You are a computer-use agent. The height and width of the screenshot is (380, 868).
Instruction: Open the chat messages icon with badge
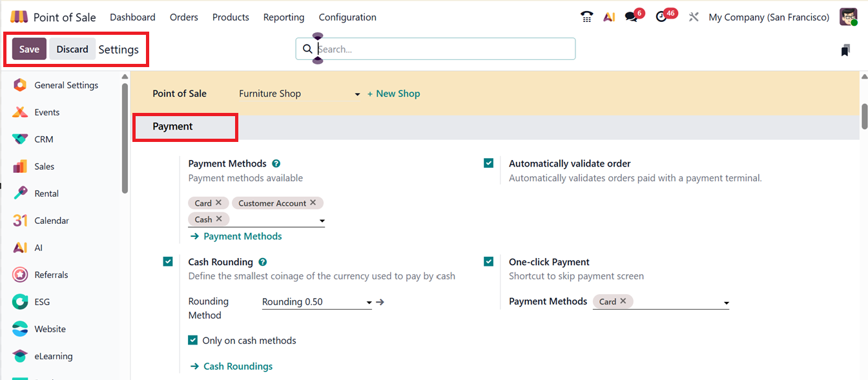pyautogui.click(x=631, y=17)
